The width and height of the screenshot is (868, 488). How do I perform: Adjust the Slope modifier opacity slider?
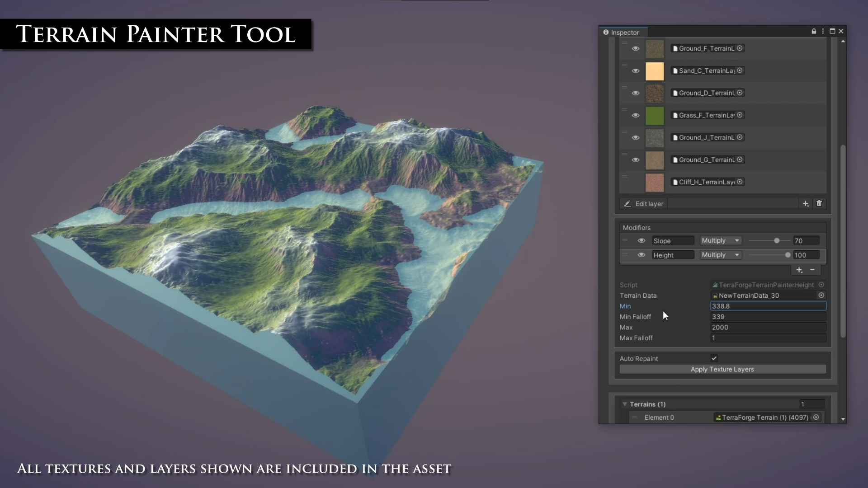point(777,240)
